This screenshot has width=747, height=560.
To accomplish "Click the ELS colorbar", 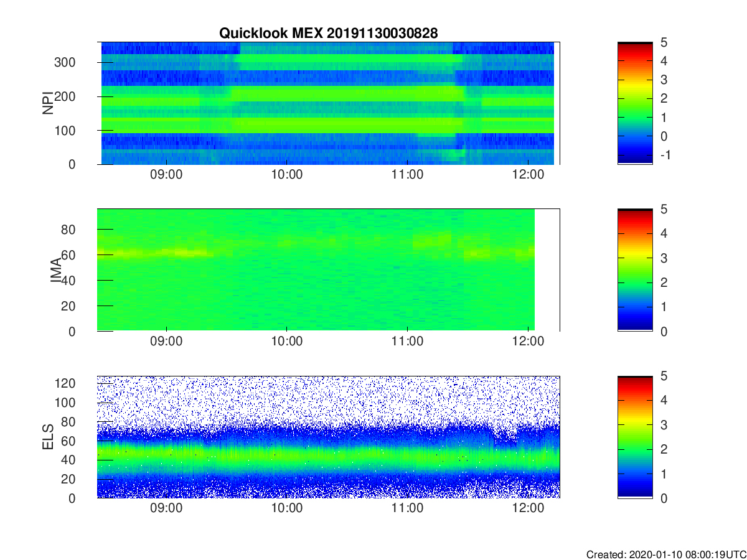I will tap(635, 437).
